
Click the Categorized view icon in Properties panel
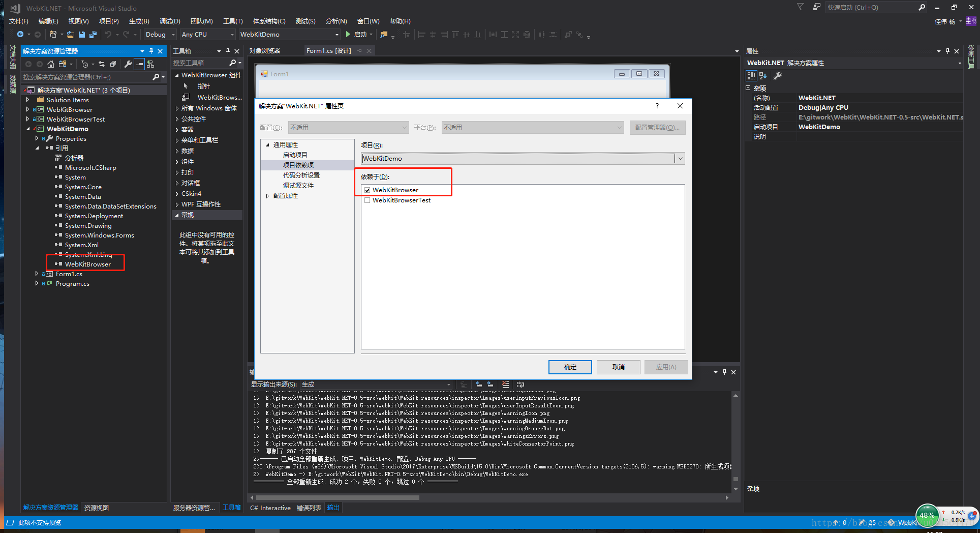click(x=751, y=76)
